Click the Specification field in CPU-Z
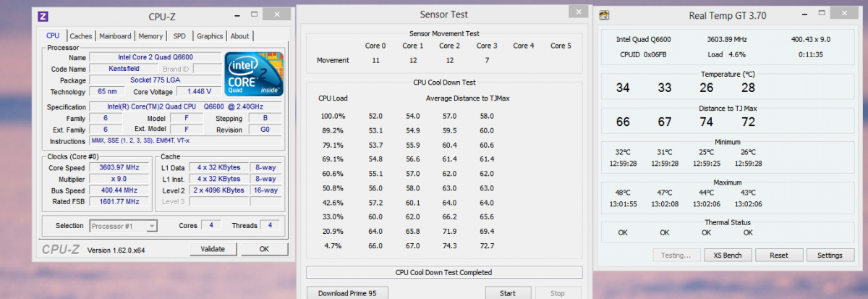Screen dimensions: 868x299 click(x=186, y=106)
